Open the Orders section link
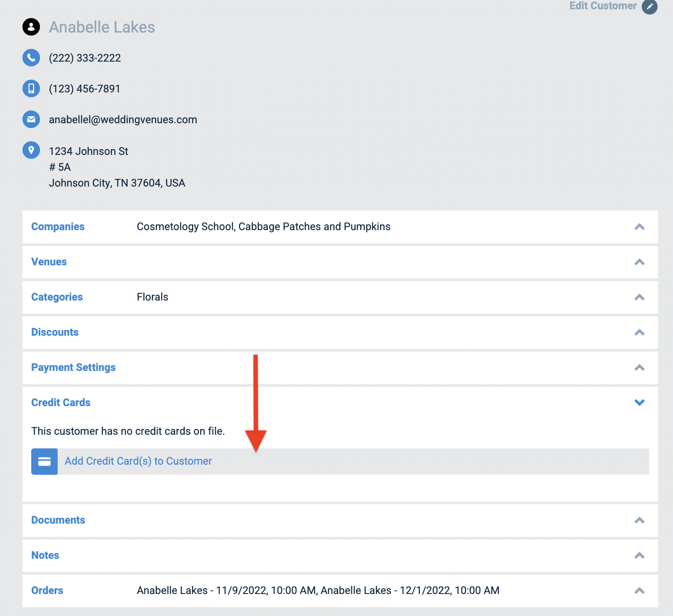This screenshot has height=616, width=673. 47,591
